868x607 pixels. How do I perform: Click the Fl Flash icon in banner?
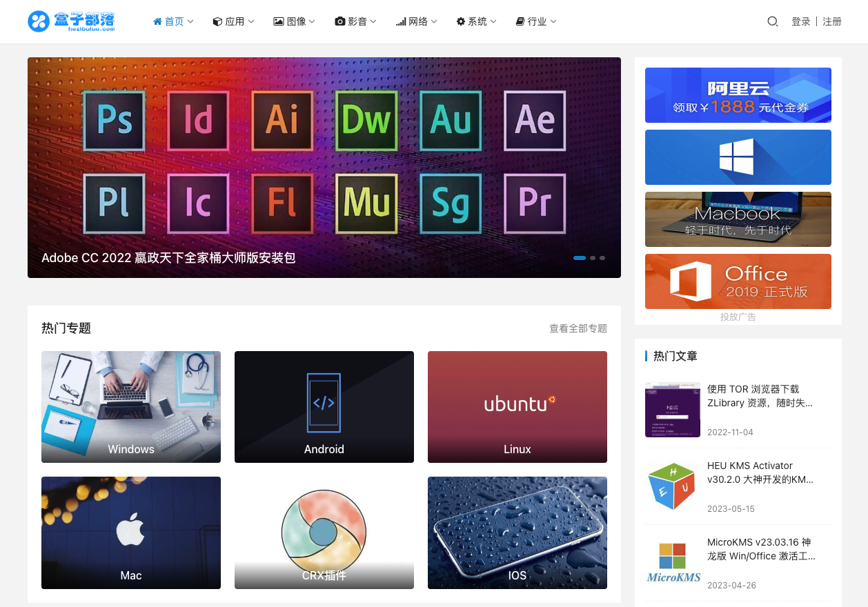[x=283, y=203]
